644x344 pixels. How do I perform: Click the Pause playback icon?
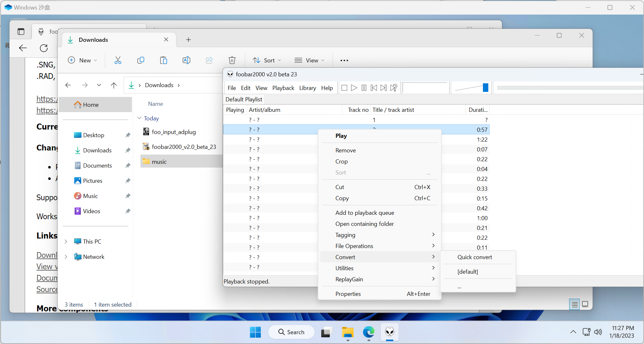click(364, 88)
